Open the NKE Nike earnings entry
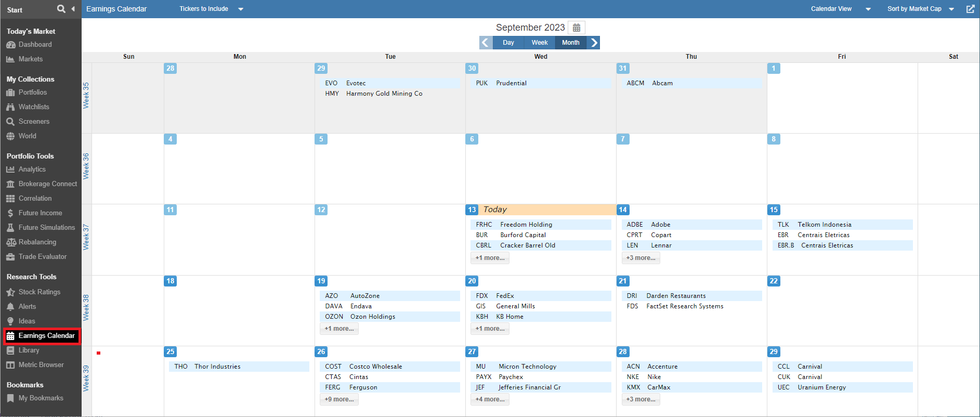Image resolution: width=980 pixels, height=417 pixels. point(691,377)
